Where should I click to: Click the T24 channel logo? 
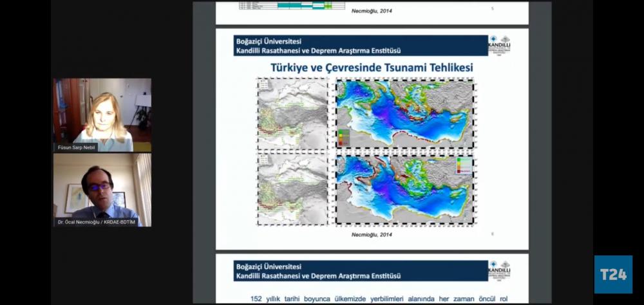pyautogui.click(x=613, y=275)
